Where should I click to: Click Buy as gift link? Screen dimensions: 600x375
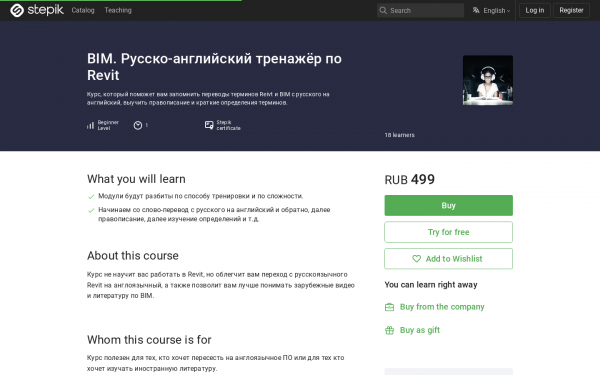click(420, 330)
